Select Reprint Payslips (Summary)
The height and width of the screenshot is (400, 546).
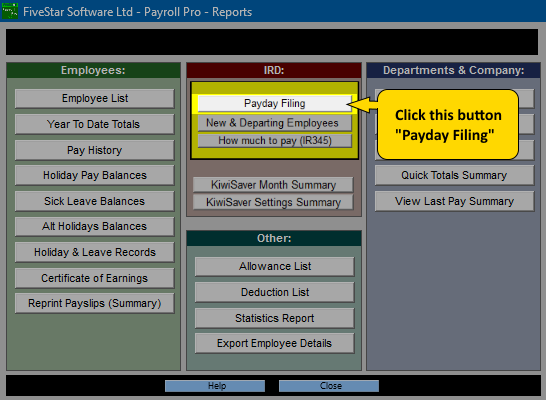[95, 303]
